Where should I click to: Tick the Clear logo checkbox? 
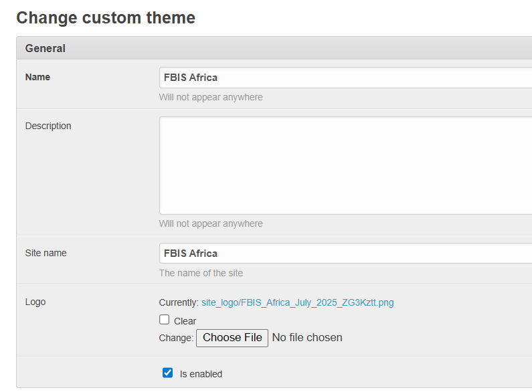[165, 320]
